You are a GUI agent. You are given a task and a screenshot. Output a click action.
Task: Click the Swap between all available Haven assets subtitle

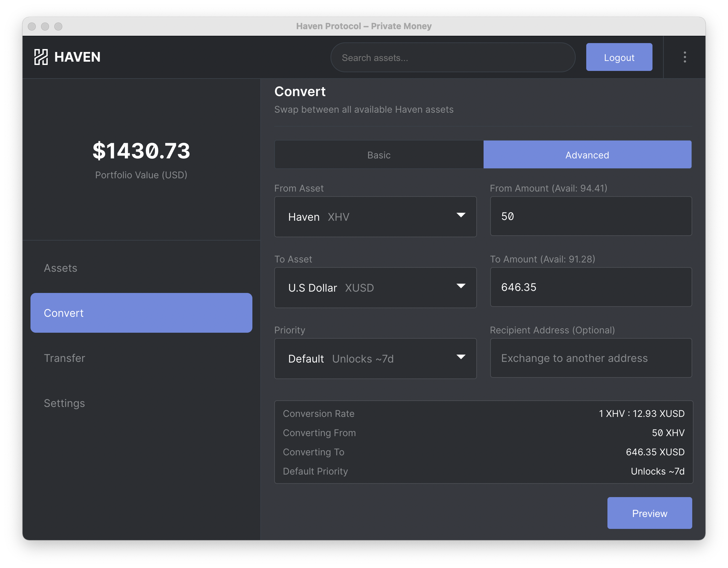[364, 109]
